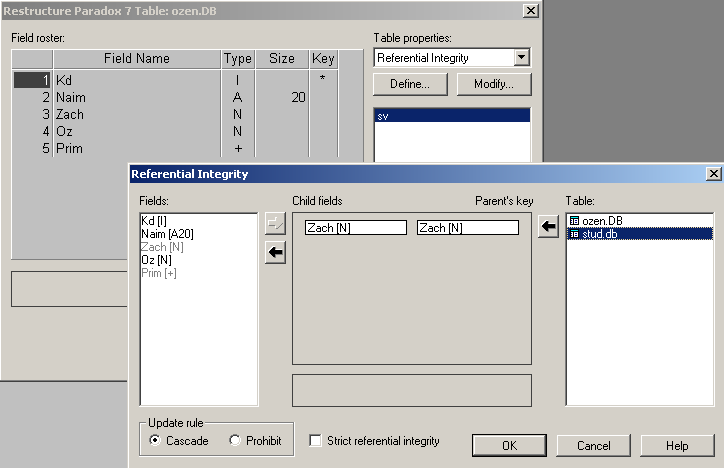
Task: Click the Modify... button
Action: (x=494, y=84)
